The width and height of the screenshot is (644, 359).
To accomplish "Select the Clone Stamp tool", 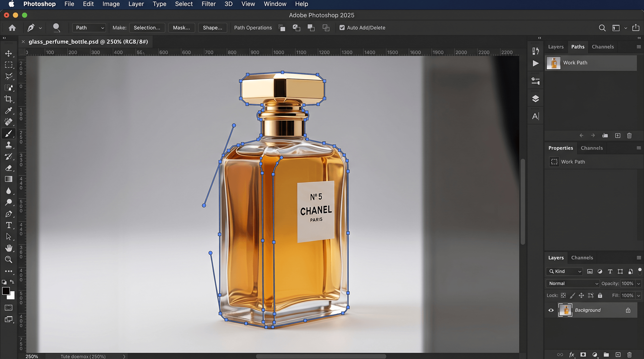I will pyautogui.click(x=8, y=145).
